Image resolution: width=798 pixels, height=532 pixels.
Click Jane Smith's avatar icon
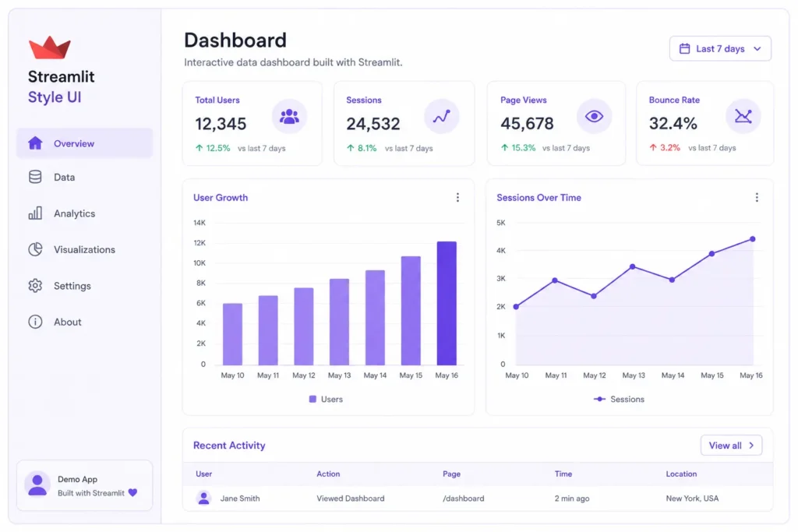click(x=203, y=498)
